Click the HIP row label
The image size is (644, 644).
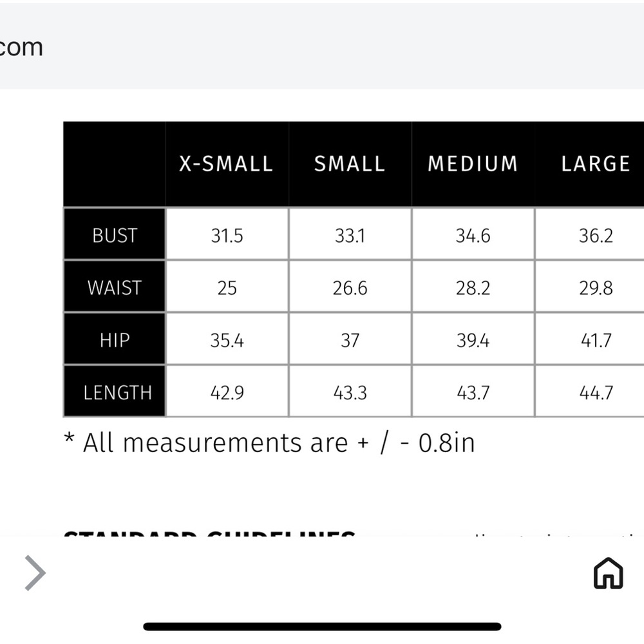115,340
